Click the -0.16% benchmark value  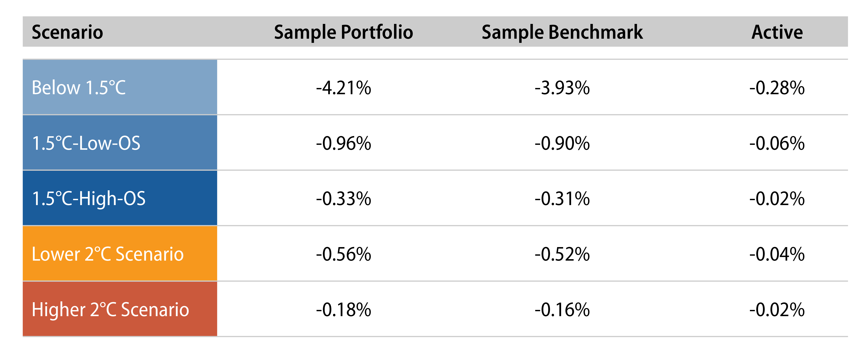coord(562,309)
